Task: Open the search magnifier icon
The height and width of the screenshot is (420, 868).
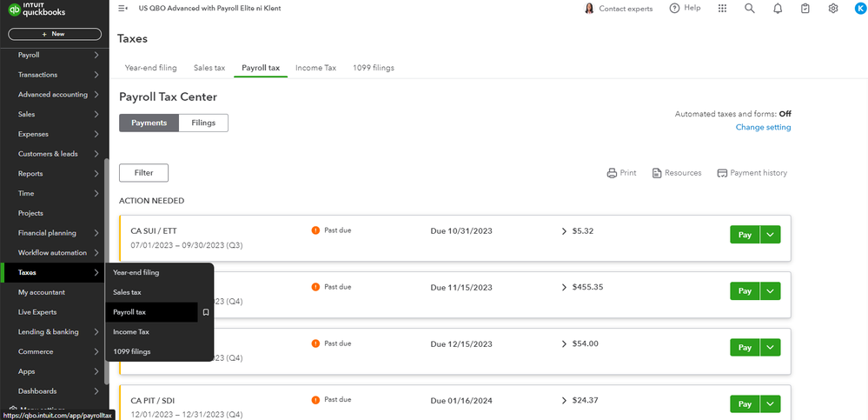Action: [750, 9]
